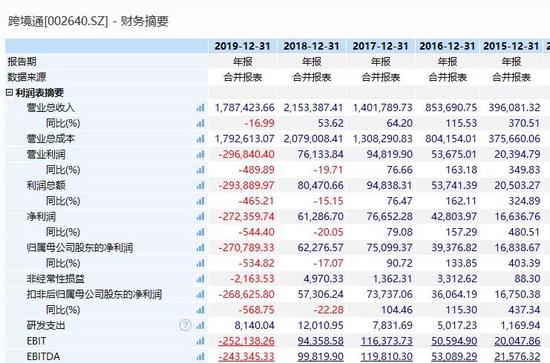Select the 报告期 row label

click(x=22, y=62)
